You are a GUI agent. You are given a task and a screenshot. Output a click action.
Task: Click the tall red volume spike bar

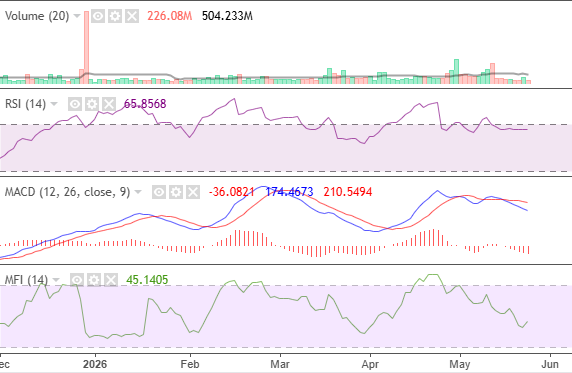click(x=86, y=47)
